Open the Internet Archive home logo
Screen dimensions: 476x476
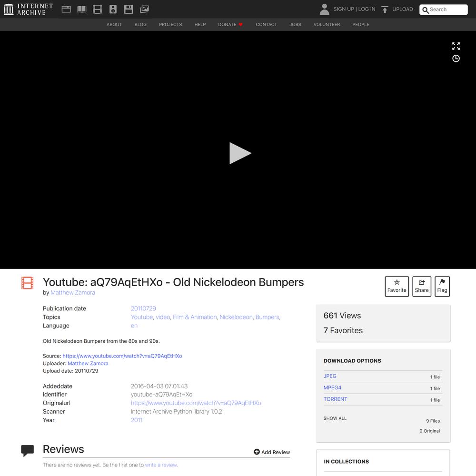click(x=29, y=9)
